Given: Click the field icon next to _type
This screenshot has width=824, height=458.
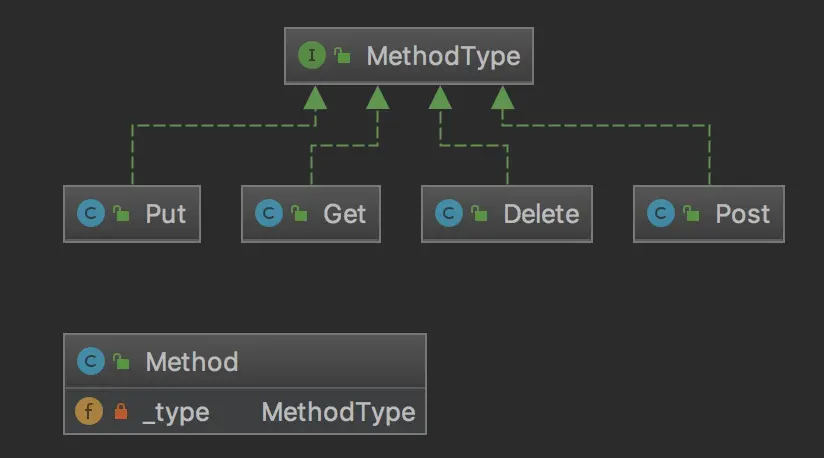Looking at the screenshot, I should 89,411.
